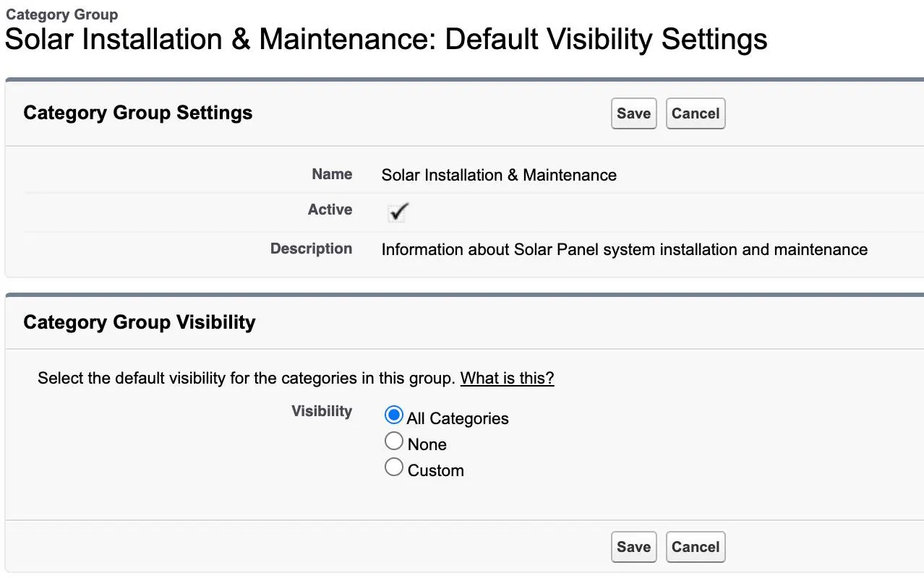Click the top Cancel button

pyautogui.click(x=695, y=113)
